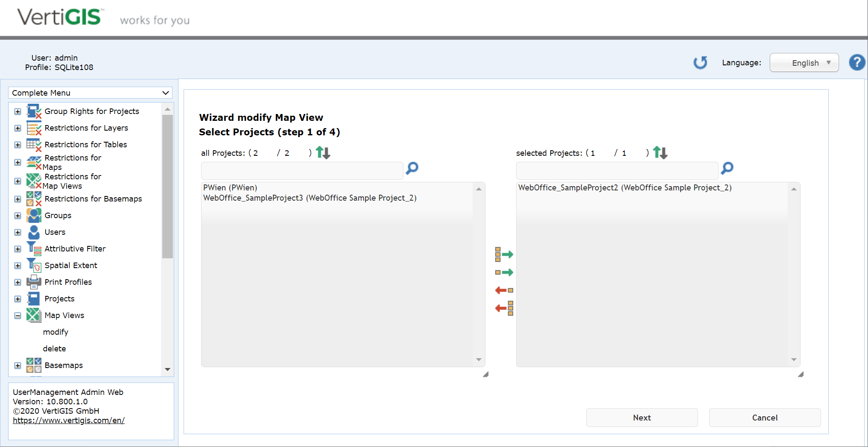
Task: Open the vertigis.com link
Action: 68,420
